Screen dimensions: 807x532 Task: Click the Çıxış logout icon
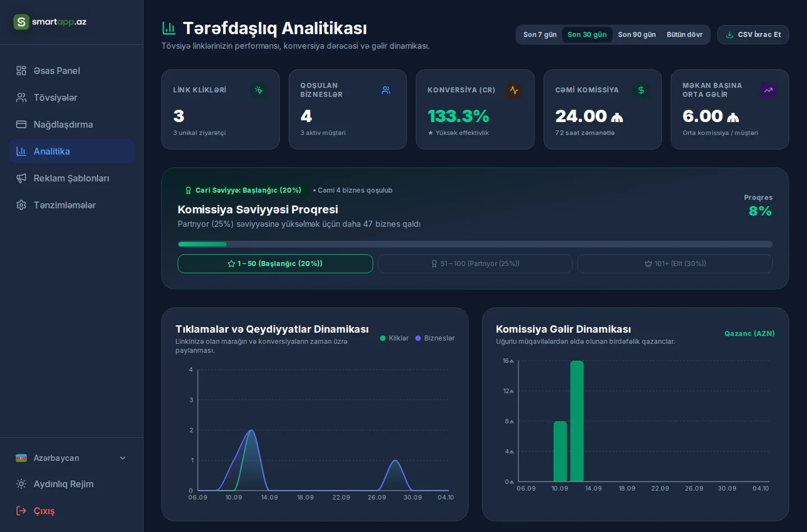pos(21,511)
